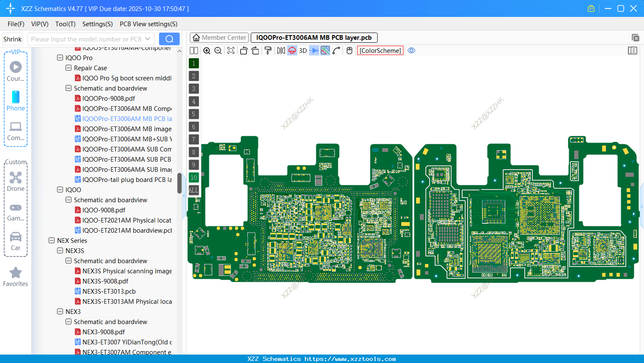Click the Shrink button above the sidebar
This screenshot has height=363, width=644.
pyautogui.click(x=12, y=38)
